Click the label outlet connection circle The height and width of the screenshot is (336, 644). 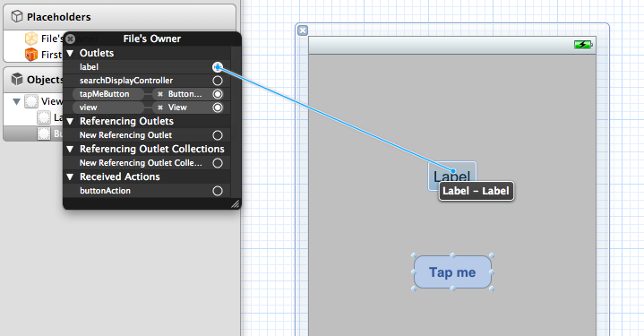click(x=218, y=67)
